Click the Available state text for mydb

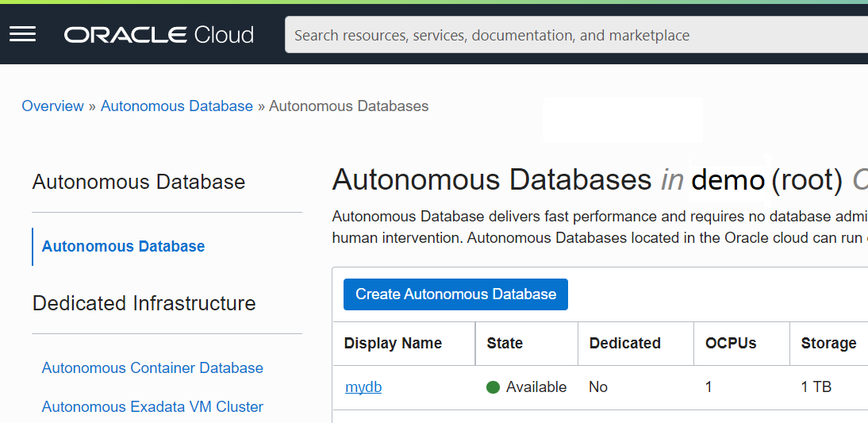coord(536,387)
